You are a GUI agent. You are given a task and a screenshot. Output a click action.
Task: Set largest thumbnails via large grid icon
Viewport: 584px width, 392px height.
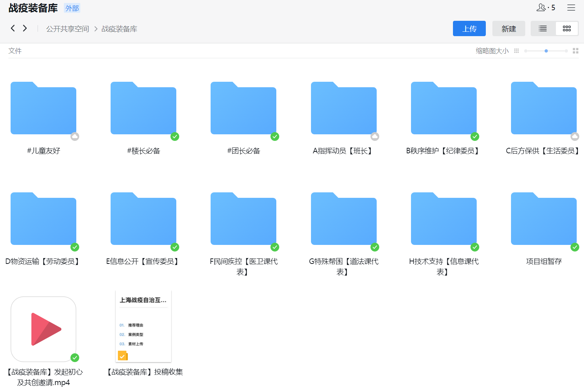coord(576,51)
